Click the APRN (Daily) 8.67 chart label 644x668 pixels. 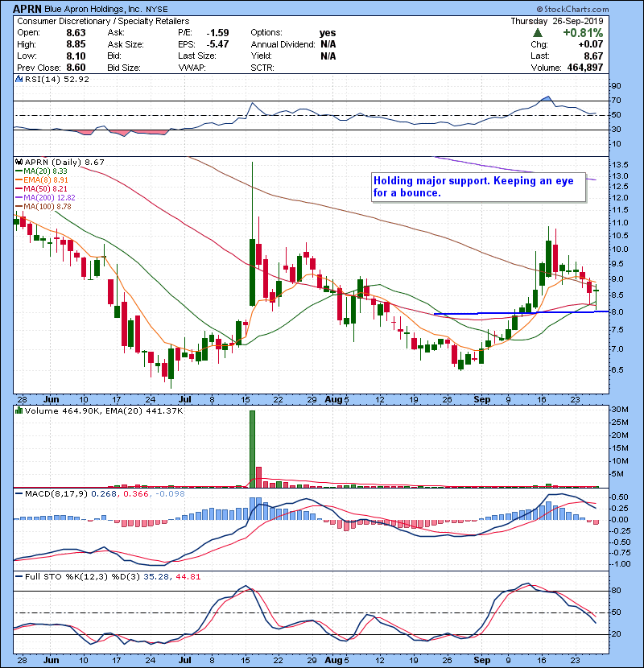click(x=64, y=162)
